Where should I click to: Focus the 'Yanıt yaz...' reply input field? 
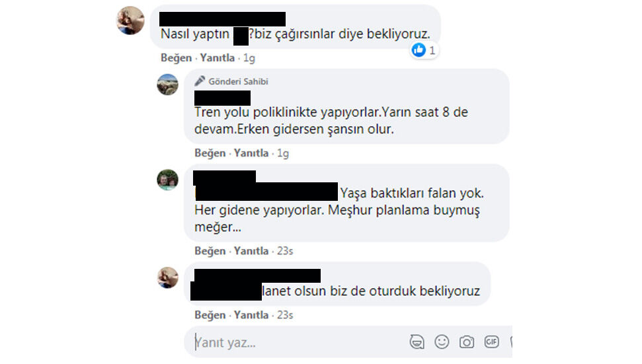(x=299, y=342)
